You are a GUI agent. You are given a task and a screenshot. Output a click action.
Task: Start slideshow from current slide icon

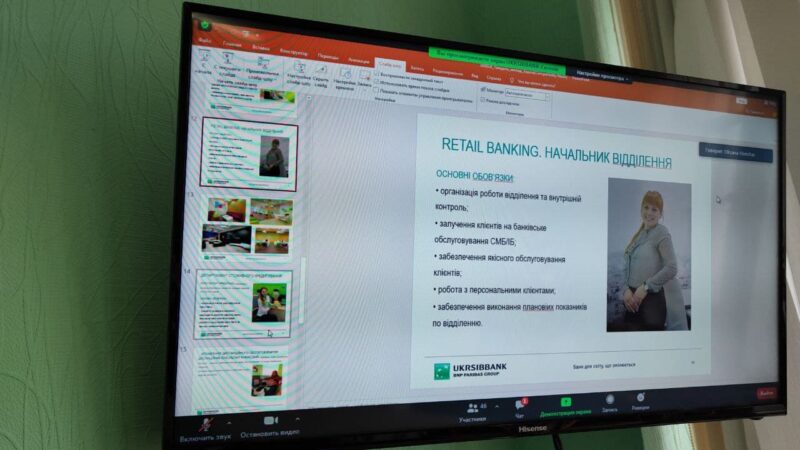[x=228, y=58]
